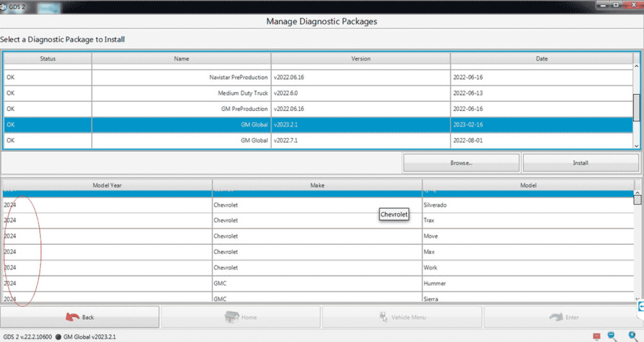This screenshot has height=342, width=644.
Task: Sort packages by the Date column header
Action: (542, 59)
